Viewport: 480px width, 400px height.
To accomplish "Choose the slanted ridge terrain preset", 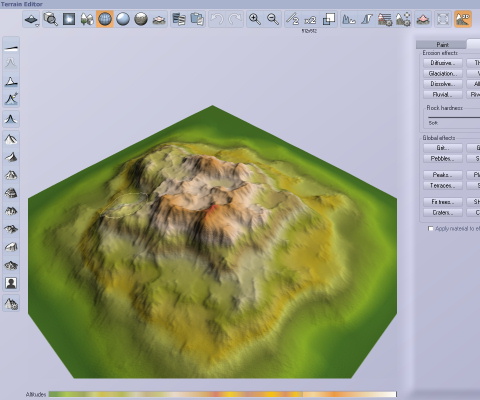I will coord(11,157).
